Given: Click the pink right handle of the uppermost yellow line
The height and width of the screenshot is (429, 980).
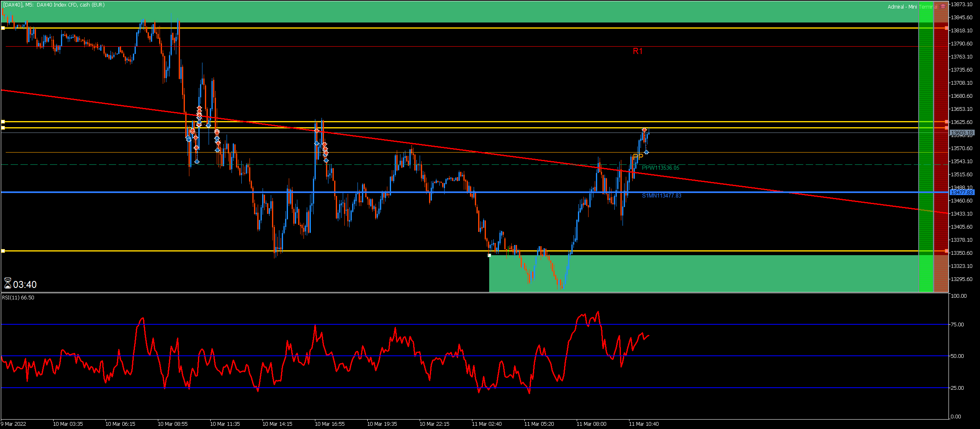Looking at the screenshot, I should (x=946, y=28).
